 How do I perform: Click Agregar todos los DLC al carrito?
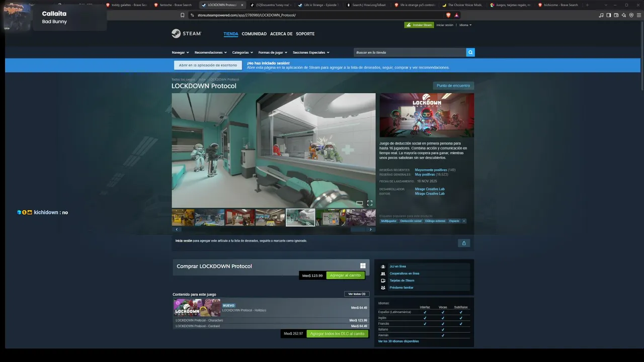(x=337, y=334)
